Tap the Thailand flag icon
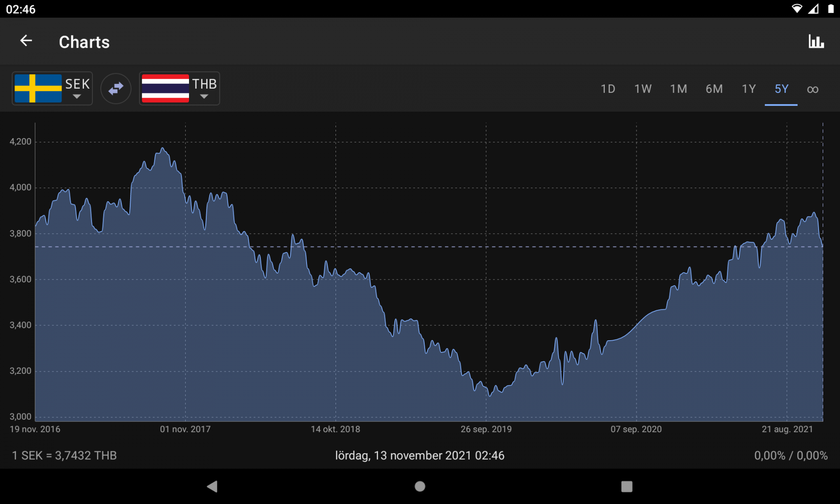Image resolution: width=840 pixels, height=504 pixels. (x=165, y=88)
